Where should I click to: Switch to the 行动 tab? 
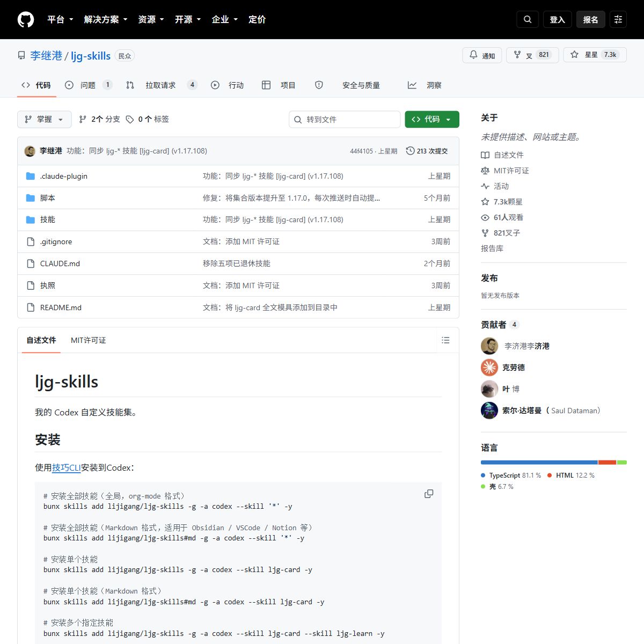pyautogui.click(x=228, y=85)
